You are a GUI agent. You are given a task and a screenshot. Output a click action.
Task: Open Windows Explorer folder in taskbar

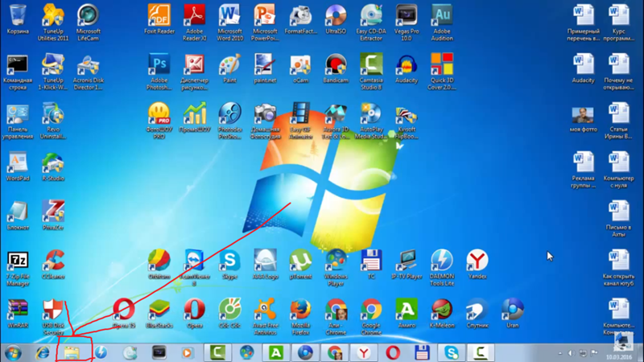[72, 352]
